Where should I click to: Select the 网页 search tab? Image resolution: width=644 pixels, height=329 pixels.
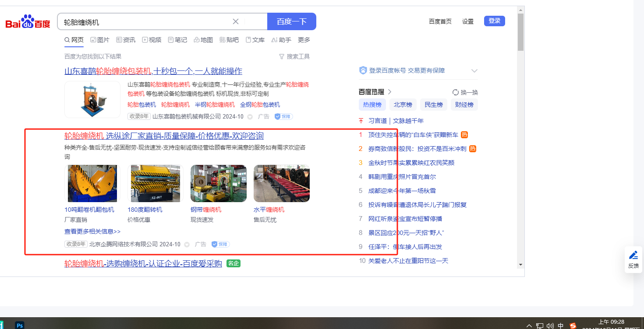click(x=74, y=40)
